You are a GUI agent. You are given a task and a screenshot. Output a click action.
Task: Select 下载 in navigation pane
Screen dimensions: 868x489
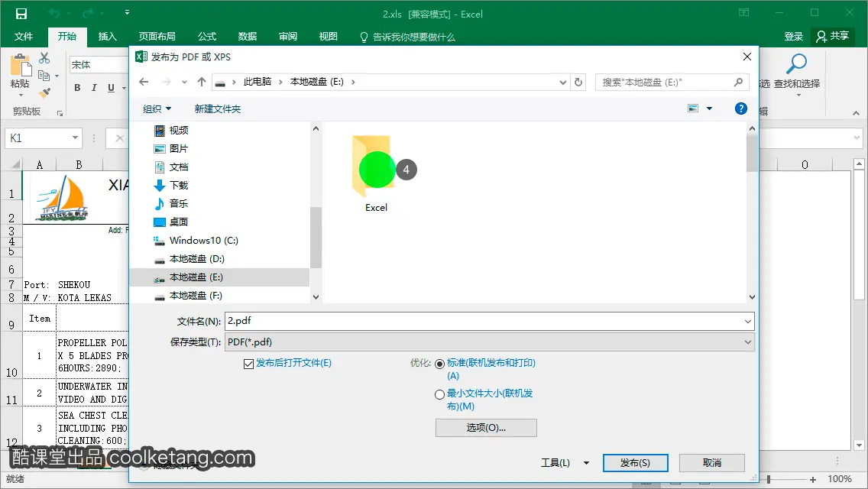tap(179, 185)
